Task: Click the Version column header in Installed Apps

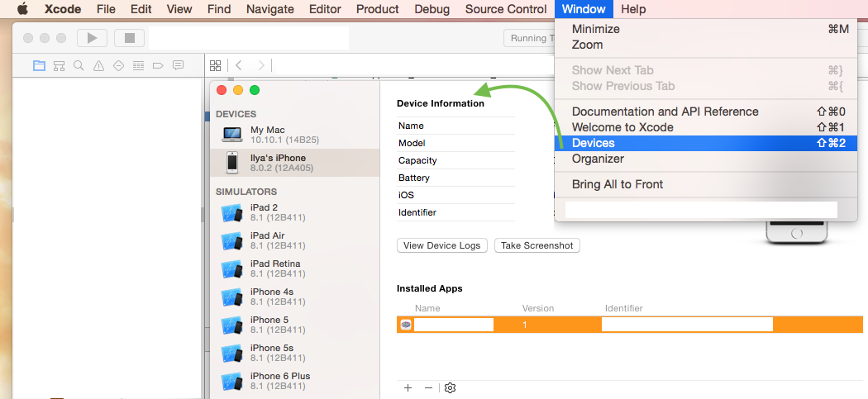Action: (x=538, y=308)
